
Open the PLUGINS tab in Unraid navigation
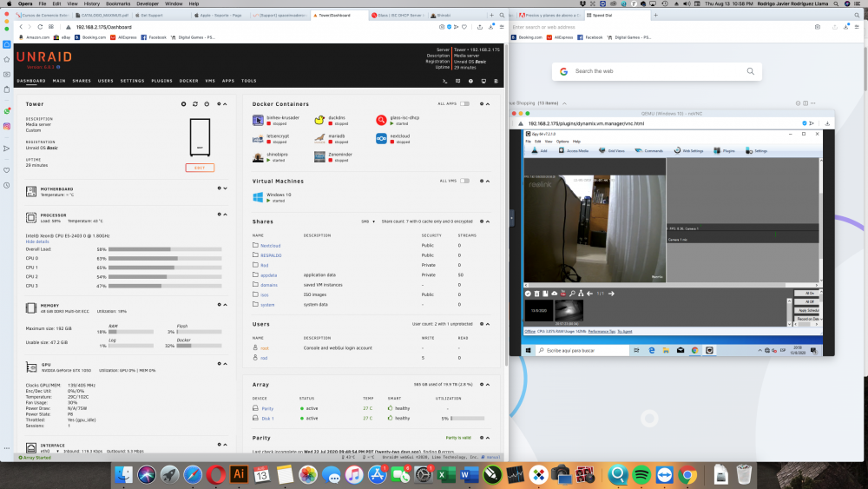162,81
